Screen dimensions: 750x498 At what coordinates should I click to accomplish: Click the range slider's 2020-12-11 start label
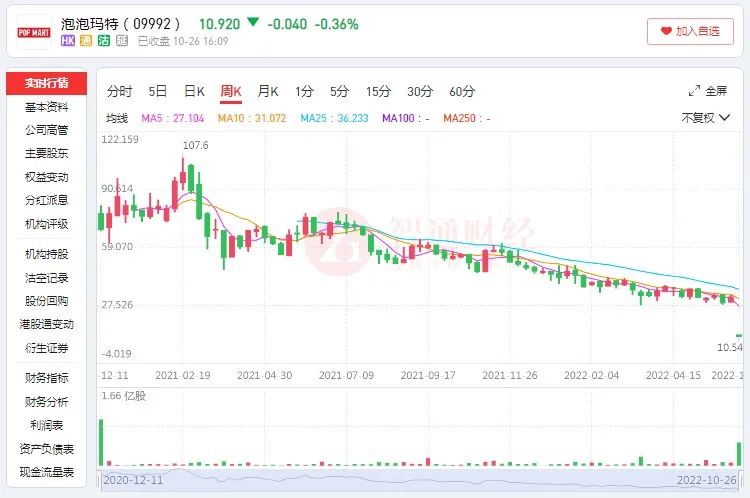tap(133, 480)
